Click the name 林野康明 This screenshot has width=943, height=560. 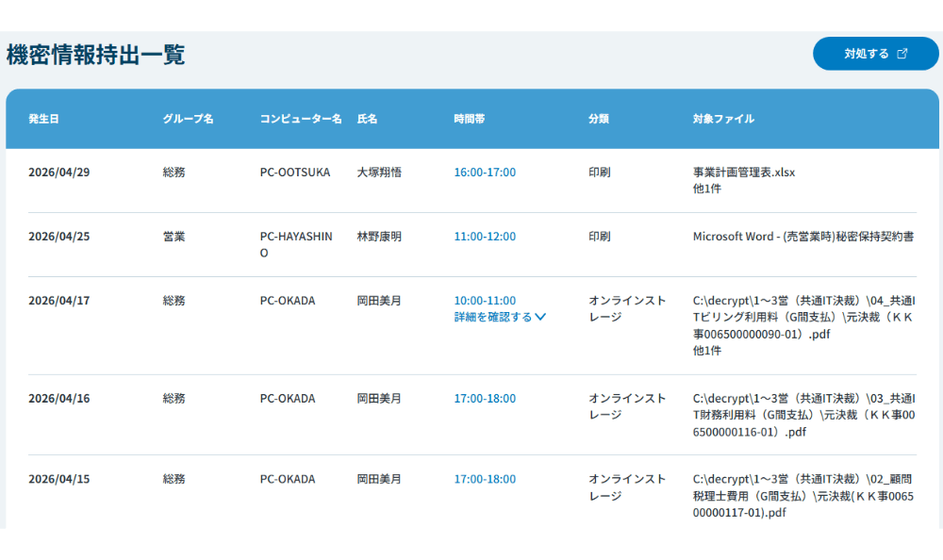pyautogui.click(x=379, y=237)
